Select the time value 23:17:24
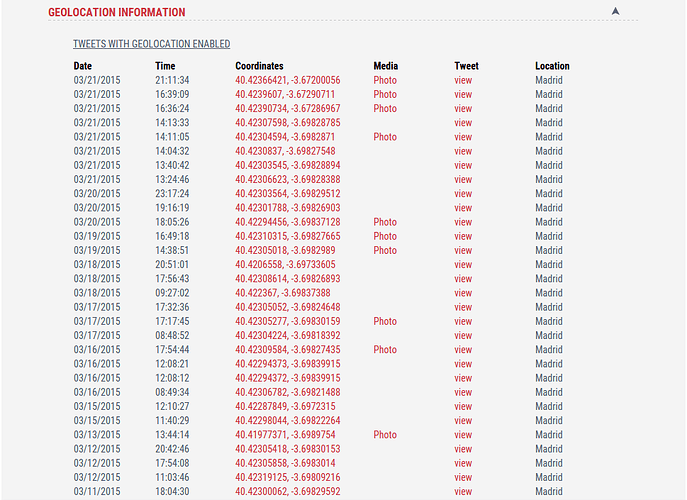Image resolution: width=687 pixels, height=500 pixels. 172,194
